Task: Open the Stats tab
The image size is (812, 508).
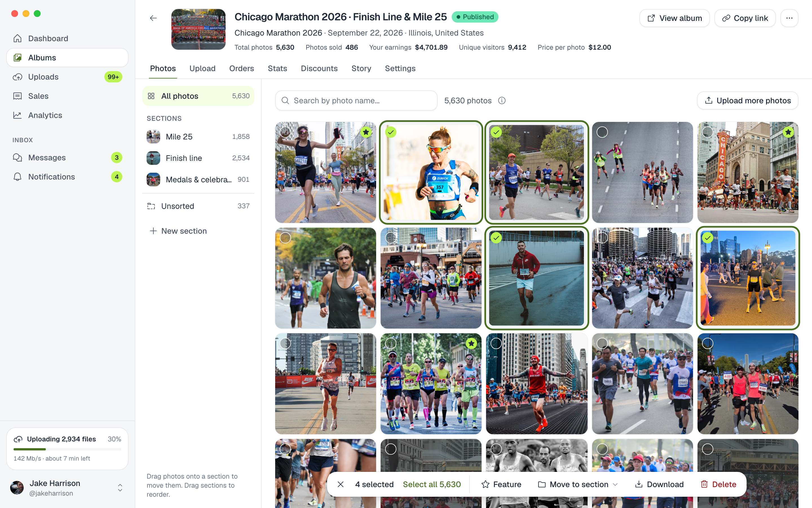Action: tap(277, 69)
